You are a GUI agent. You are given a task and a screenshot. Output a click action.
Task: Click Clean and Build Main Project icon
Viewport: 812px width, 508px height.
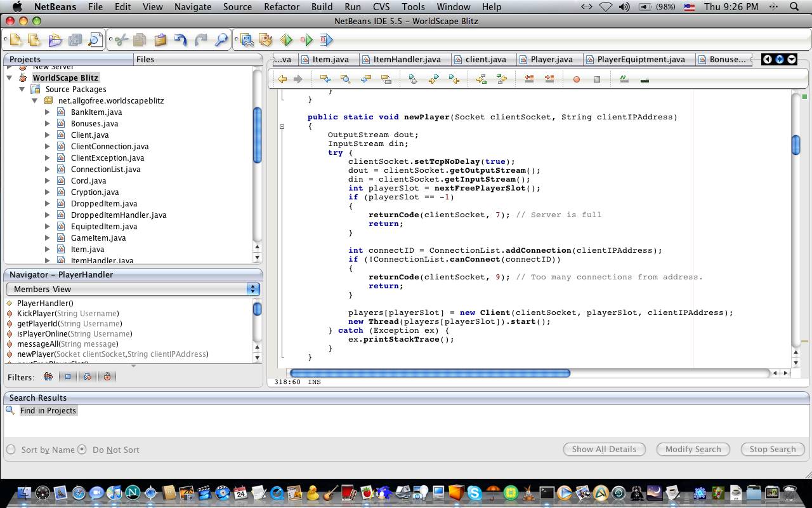[265, 40]
